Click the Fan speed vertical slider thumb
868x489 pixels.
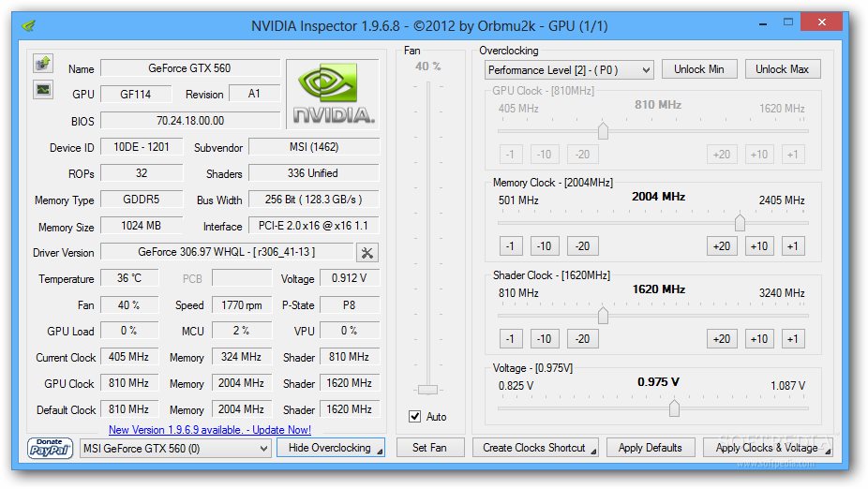(427, 390)
